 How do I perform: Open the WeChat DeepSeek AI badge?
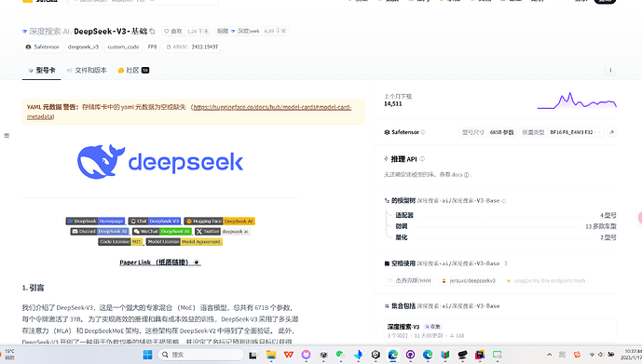click(x=162, y=232)
